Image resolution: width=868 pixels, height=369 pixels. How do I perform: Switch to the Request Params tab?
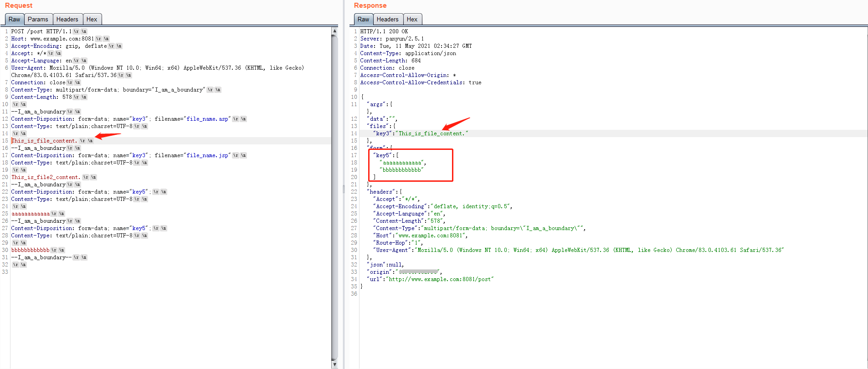click(38, 19)
